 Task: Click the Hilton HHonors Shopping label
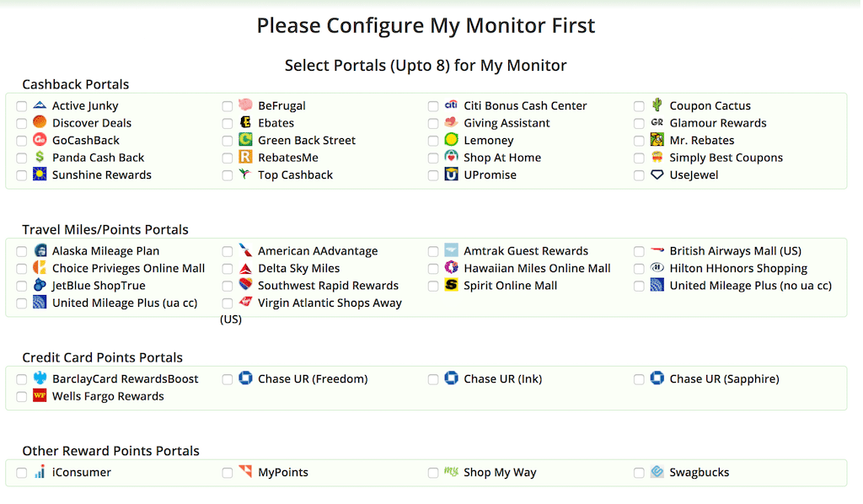click(x=738, y=269)
